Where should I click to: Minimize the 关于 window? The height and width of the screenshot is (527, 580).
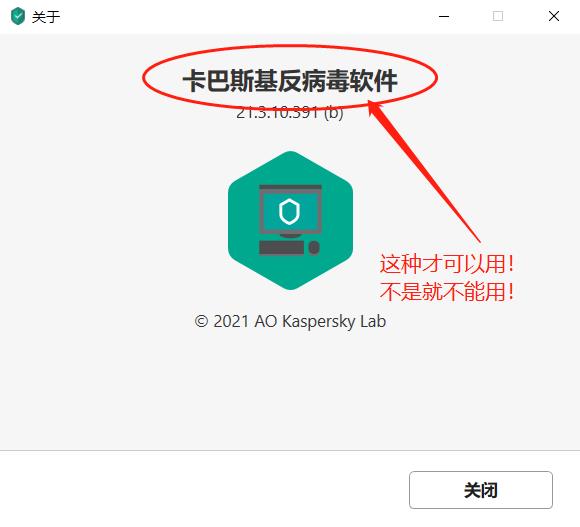[x=444, y=16]
